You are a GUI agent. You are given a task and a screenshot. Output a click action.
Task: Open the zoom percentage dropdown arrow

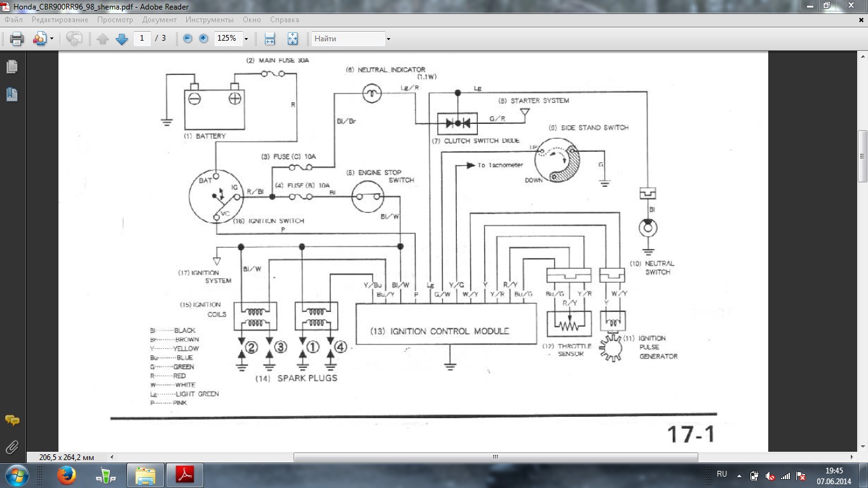246,39
